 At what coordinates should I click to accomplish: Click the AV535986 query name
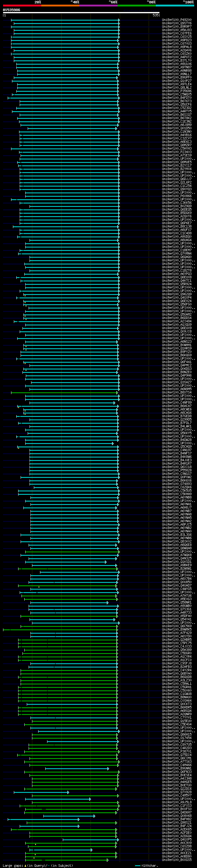[11, 10]
